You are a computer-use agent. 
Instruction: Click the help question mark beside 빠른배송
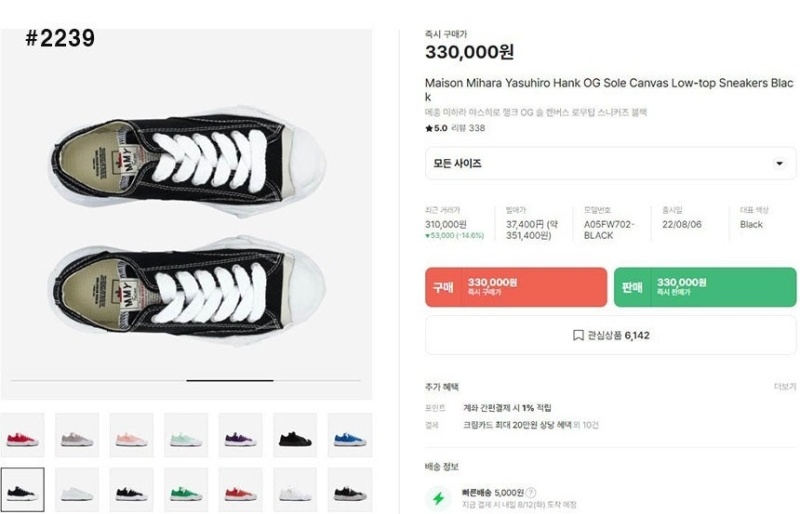[531, 492]
